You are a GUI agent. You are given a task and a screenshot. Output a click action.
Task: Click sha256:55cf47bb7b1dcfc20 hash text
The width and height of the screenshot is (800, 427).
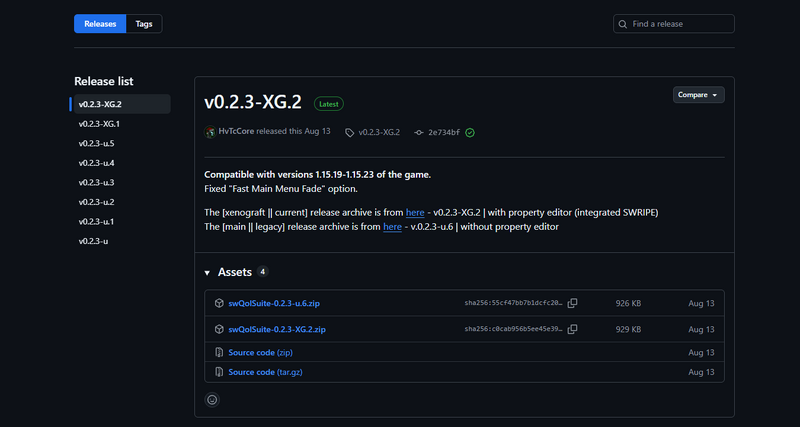point(514,304)
